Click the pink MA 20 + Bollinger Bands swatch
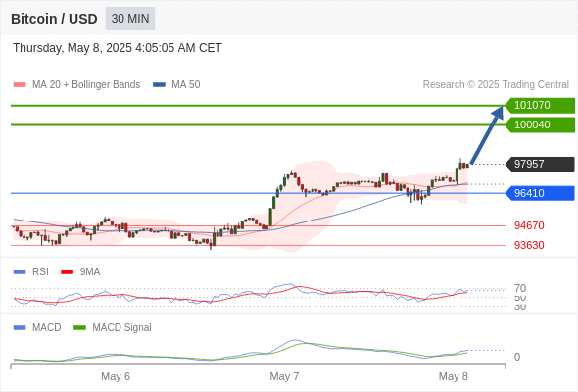This screenshot has height=392, width=578. point(20,85)
